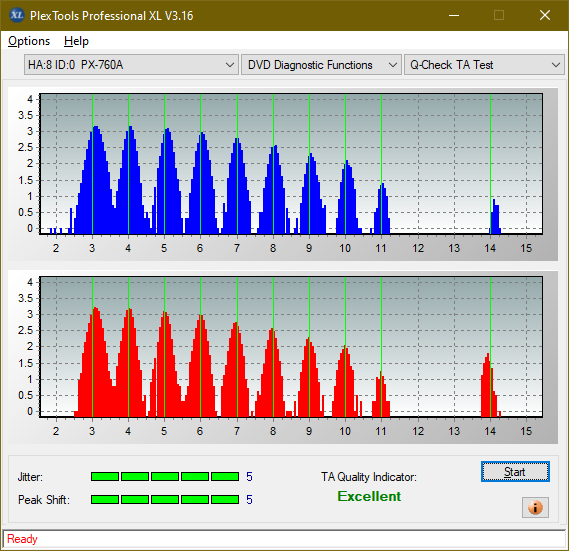Screen dimensions: 569x551
Task: Click the blue histogram peak at 3T
Action: [x=95, y=180]
